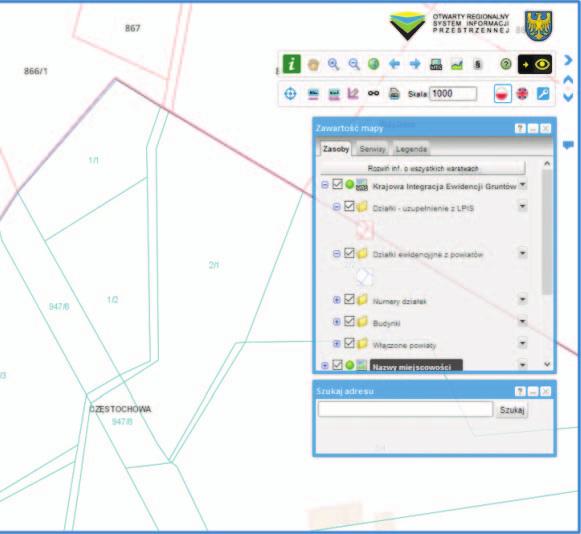The height and width of the screenshot is (534, 581).
Task: Click the Skala scale input field
Action: tap(453, 94)
